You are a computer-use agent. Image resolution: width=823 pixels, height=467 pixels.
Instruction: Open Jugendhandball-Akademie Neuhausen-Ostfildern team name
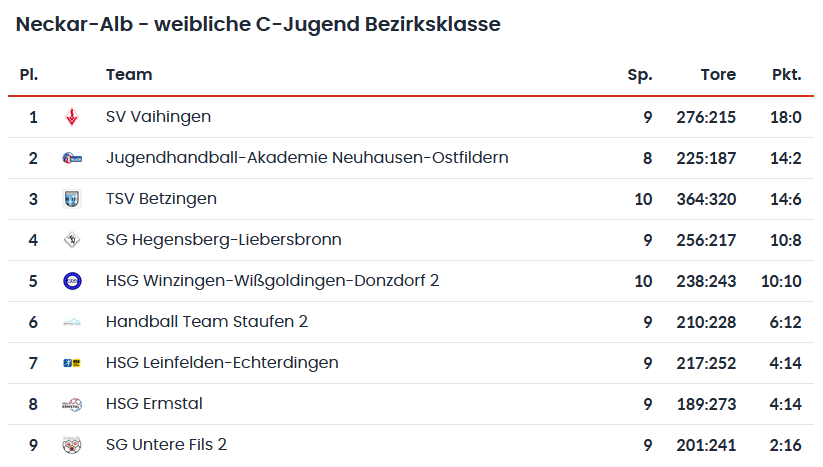pos(307,158)
